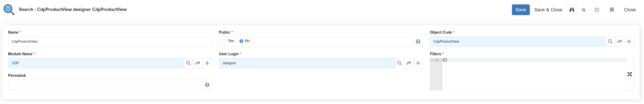Click the colorful pinwheel icon in header
Viewport: 644px width, 104px height.
coord(583,10)
